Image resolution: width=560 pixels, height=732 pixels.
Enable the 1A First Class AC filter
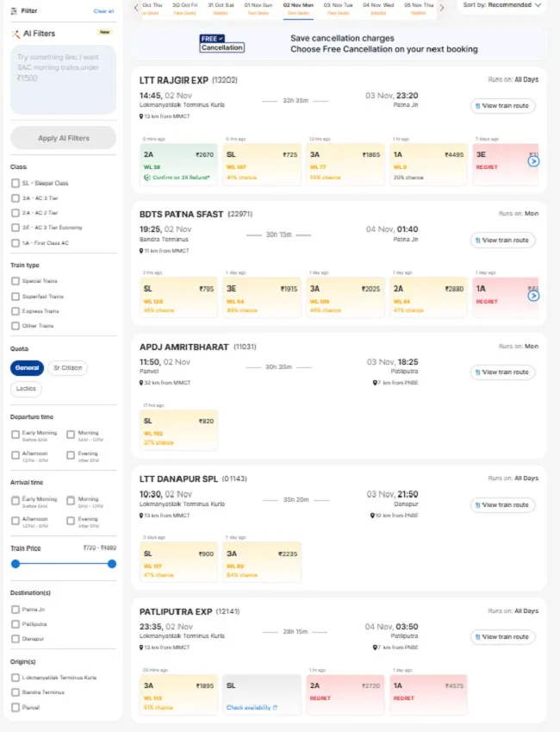pyautogui.click(x=16, y=243)
